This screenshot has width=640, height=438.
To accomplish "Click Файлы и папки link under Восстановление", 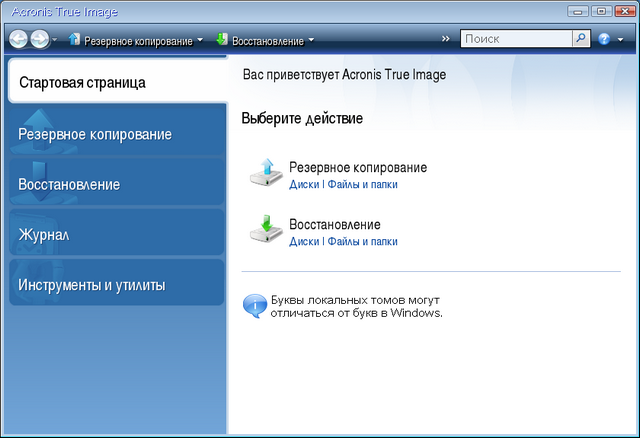I will click(362, 241).
